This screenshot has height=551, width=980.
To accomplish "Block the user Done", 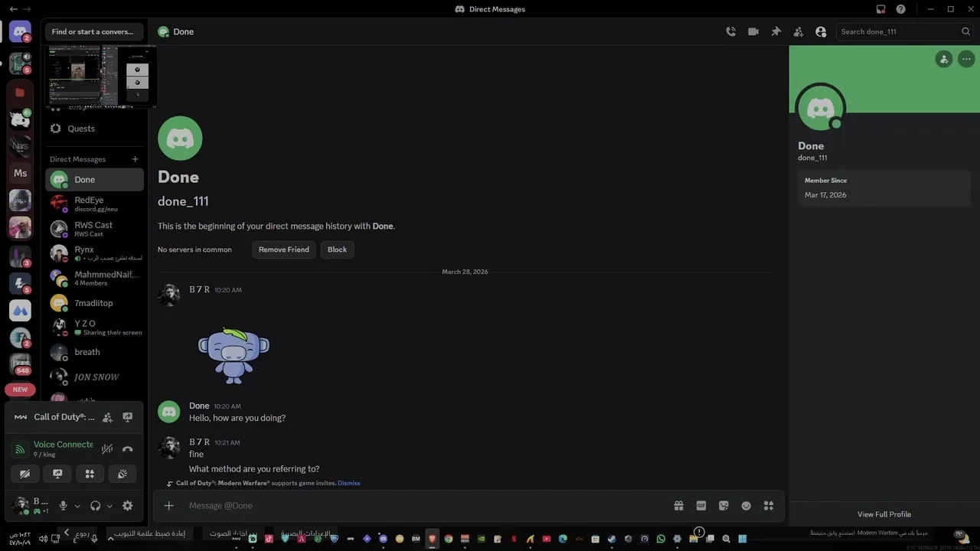I will [x=337, y=249].
